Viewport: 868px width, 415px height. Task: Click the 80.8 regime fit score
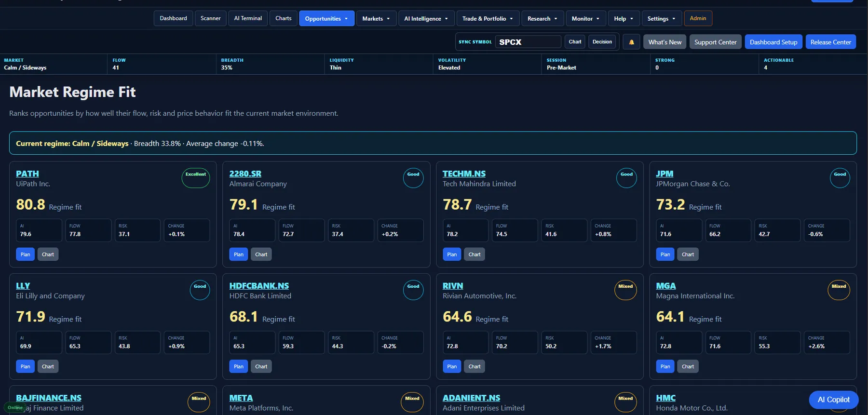(31, 205)
